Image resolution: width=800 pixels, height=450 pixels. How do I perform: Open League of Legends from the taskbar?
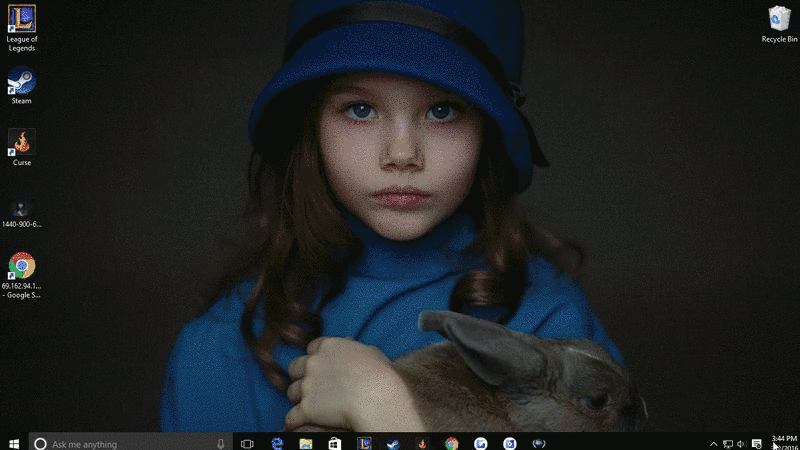pos(364,444)
